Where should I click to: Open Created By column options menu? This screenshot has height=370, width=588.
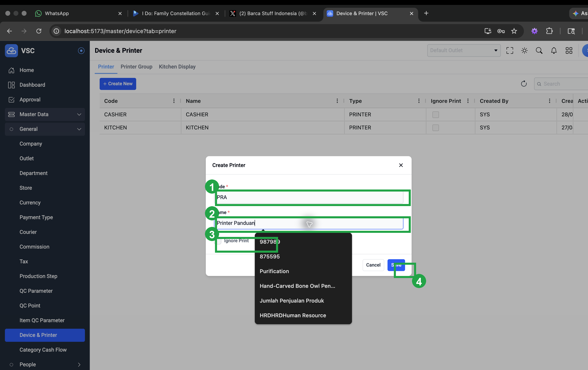coord(549,101)
